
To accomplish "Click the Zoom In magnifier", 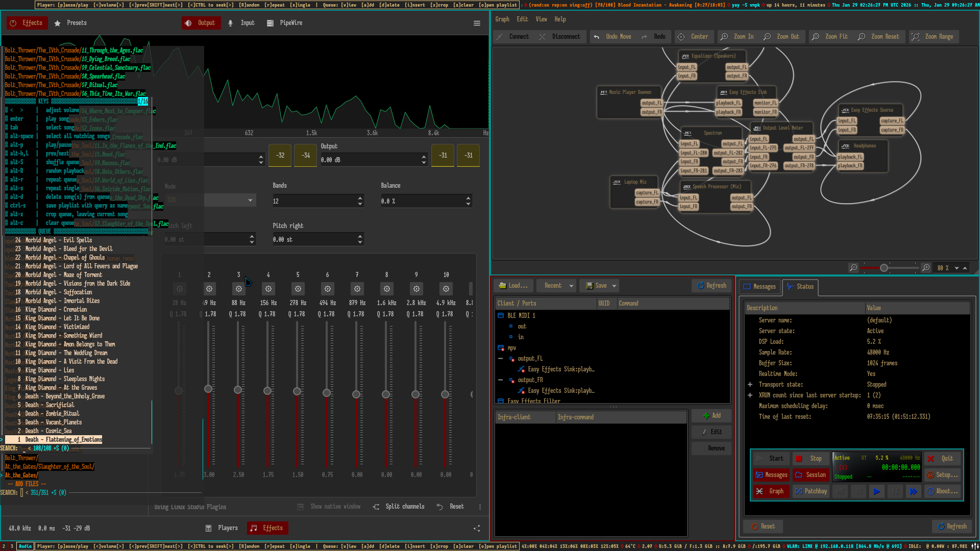I will click(724, 37).
